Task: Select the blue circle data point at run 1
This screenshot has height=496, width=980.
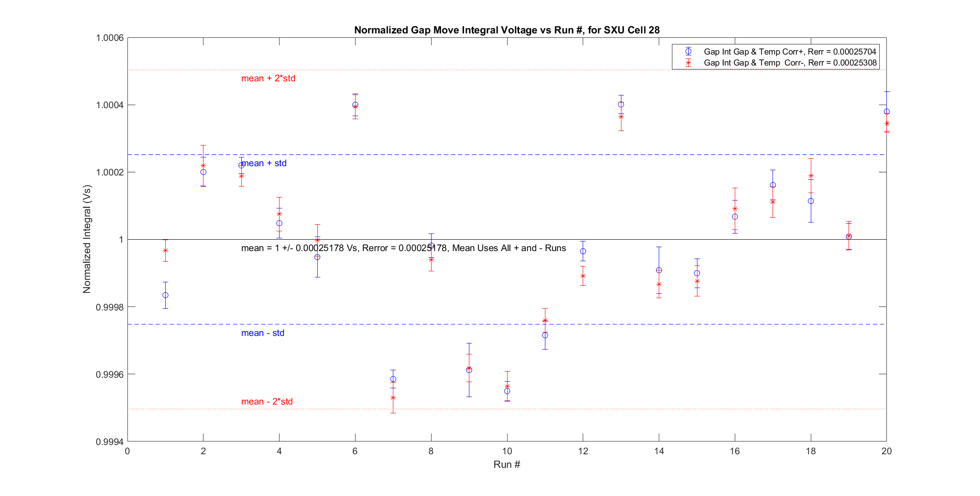Action: [x=165, y=295]
